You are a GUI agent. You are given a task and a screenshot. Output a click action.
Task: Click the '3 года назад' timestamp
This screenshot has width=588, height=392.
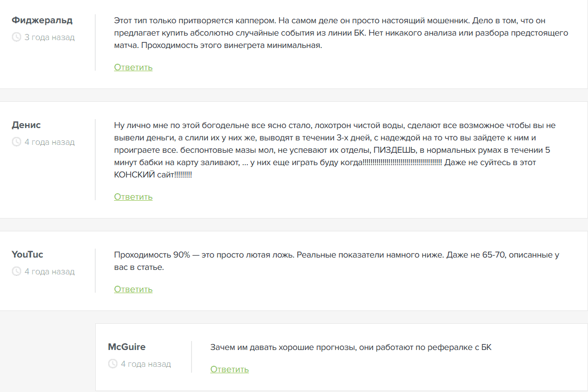pos(49,37)
